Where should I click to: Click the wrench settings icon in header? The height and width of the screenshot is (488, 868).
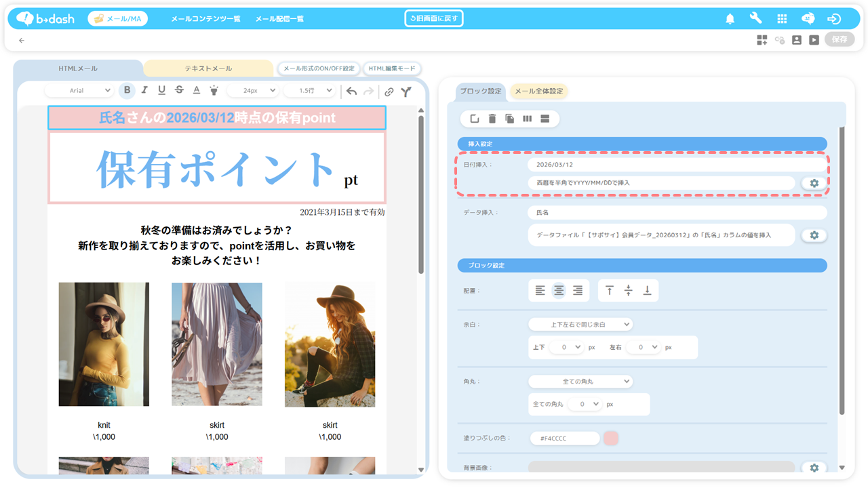755,19
